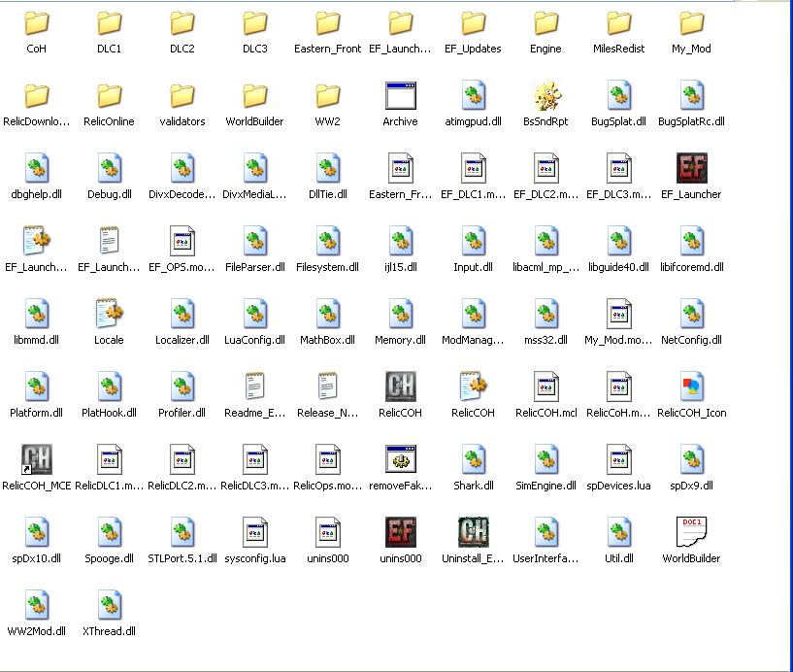The width and height of the screenshot is (793, 672).
Task: Select the BsSndRpt executable icon
Action: [x=546, y=95]
